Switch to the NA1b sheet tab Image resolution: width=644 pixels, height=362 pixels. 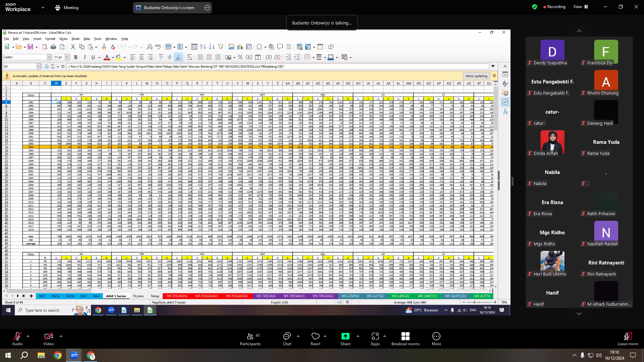tap(70, 296)
